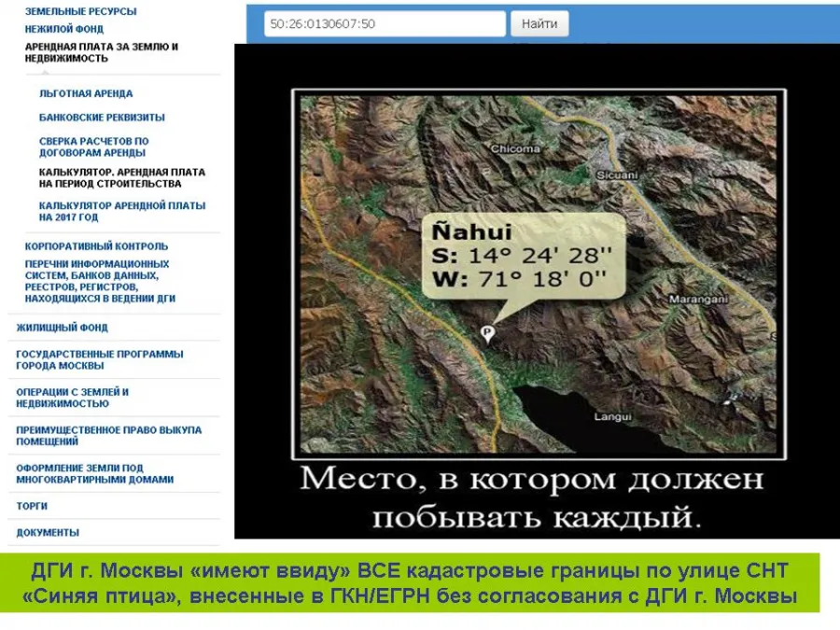Screen dimensions: 840x630
Task: Click the green banner text about ДГИ г. Москвы
Action: click(x=410, y=582)
